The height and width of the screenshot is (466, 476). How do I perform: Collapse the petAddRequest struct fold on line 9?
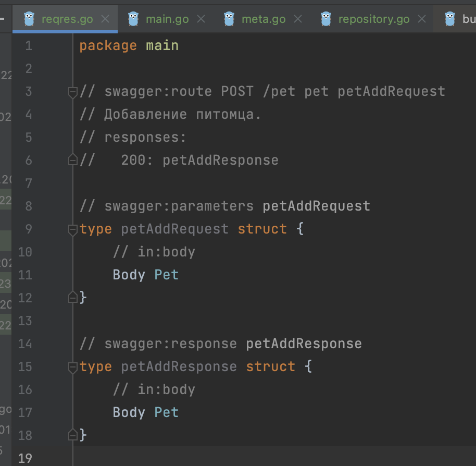[73, 230]
